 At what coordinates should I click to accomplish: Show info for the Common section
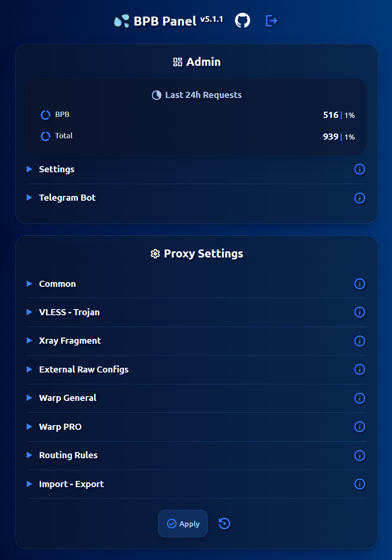coord(359,284)
